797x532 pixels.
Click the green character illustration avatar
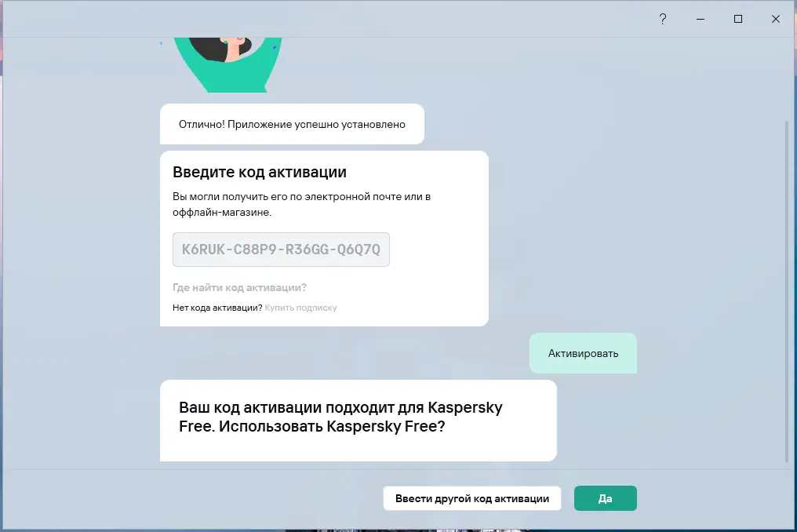[x=227, y=64]
